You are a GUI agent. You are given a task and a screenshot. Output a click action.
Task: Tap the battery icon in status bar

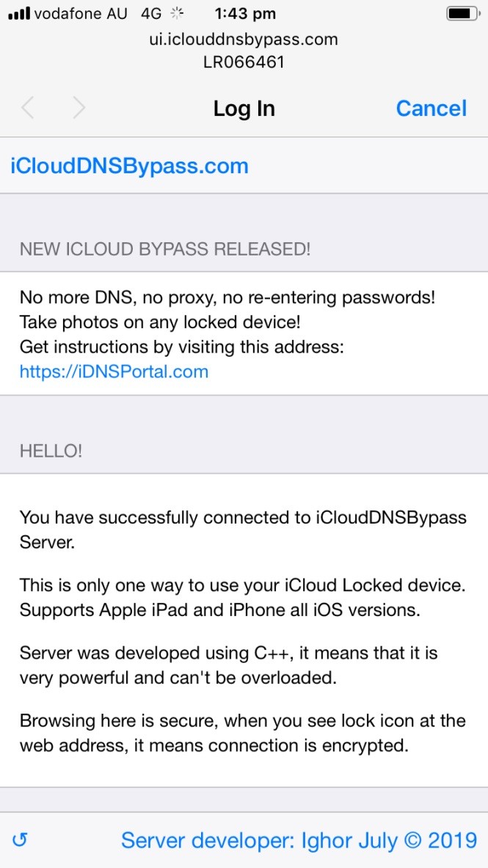click(463, 14)
